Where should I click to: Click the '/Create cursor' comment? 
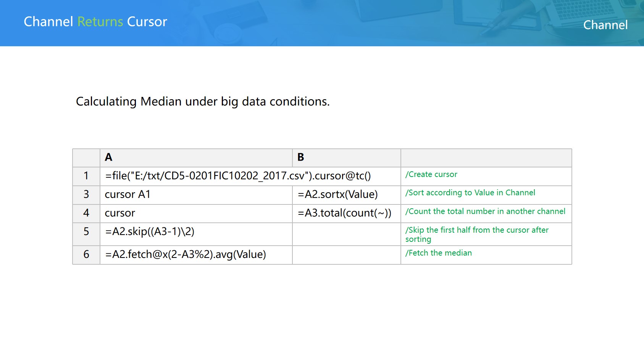[431, 175]
